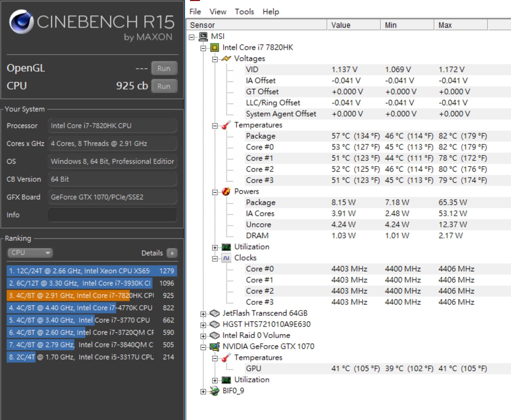This screenshot has width=511, height=420.
Task: Click the Intel Raid 0 Volume drive icon
Action: coord(215,335)
